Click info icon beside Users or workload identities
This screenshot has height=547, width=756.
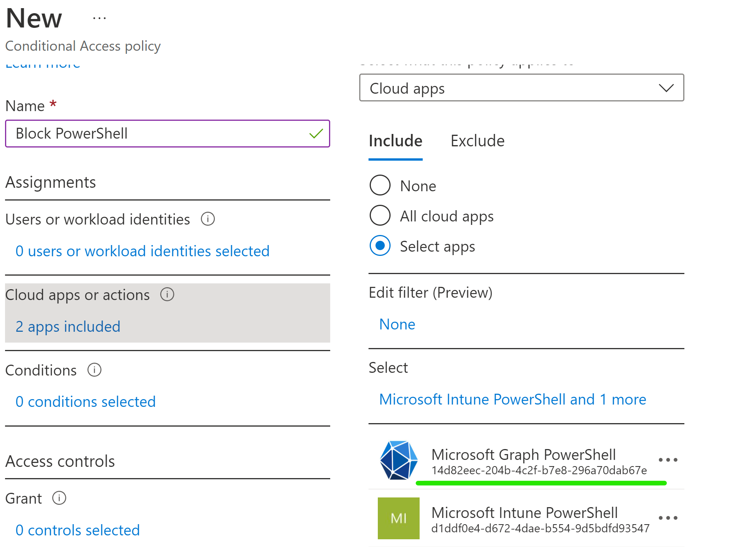[208, 219]
